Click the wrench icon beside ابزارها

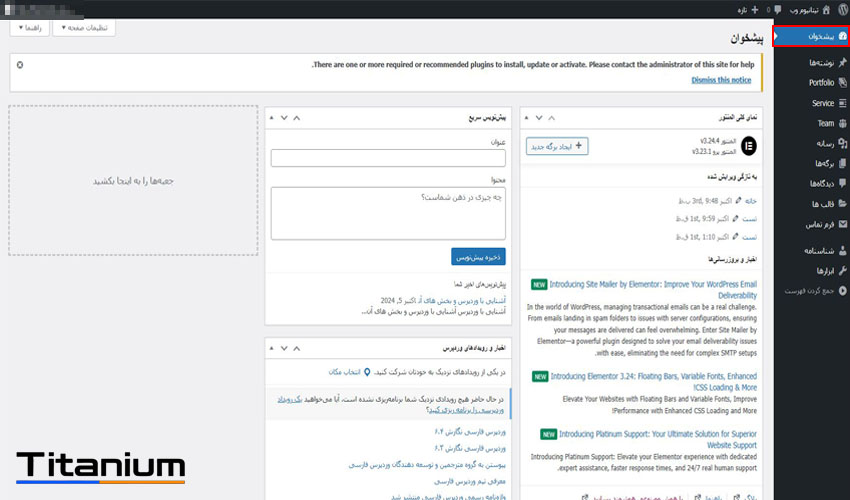point(842,271)
